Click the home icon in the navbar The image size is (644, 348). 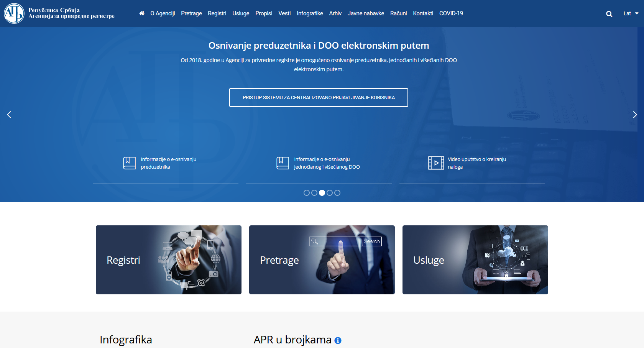tap(141, 13)
